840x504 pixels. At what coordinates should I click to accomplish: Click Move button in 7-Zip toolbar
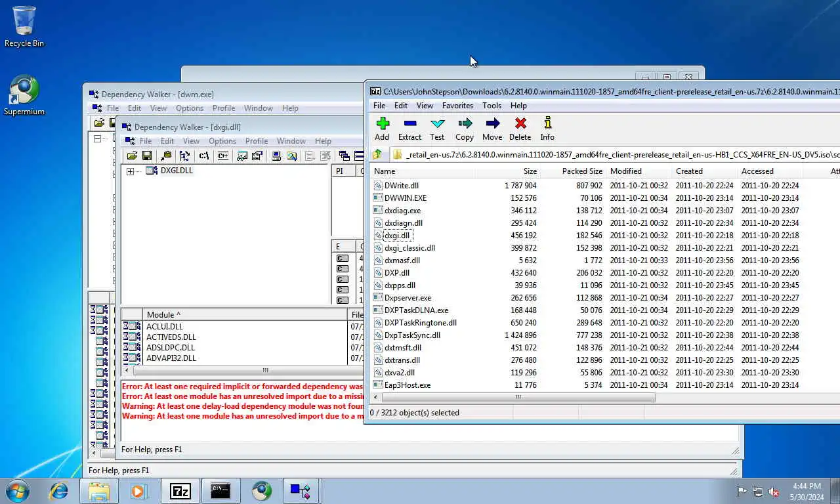(x=492, y=129)
